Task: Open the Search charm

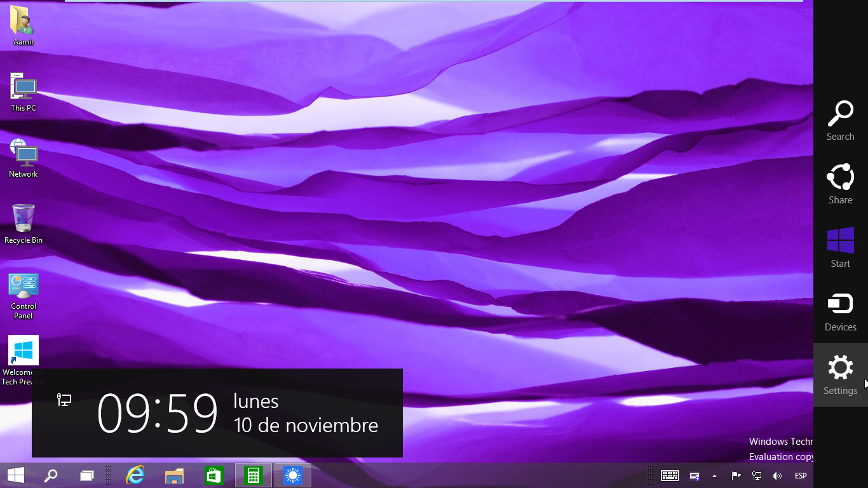Action: pos(840,121)
